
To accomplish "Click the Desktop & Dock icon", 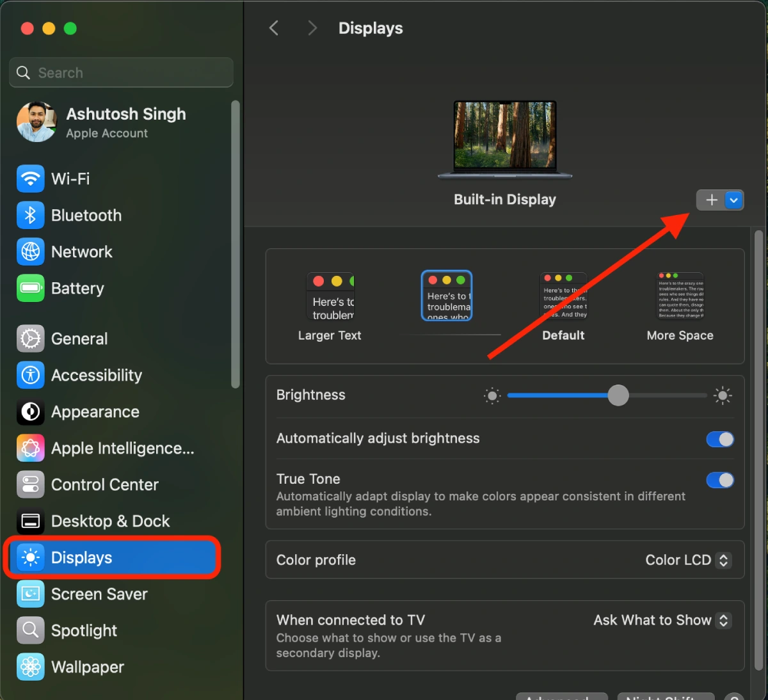I will (x=31, y=521).
